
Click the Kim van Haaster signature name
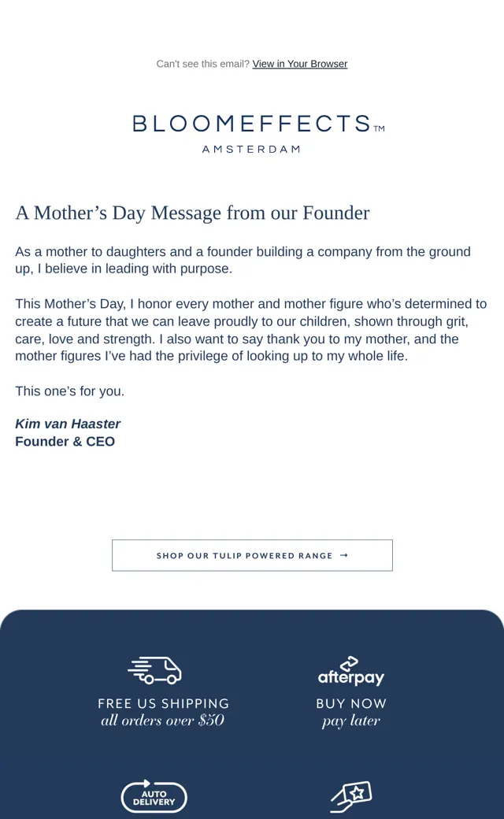click(x=68, y=424)
